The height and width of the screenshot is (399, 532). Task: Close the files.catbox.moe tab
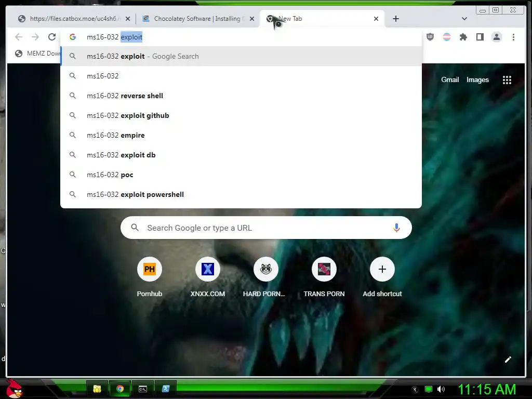point(128,19)
